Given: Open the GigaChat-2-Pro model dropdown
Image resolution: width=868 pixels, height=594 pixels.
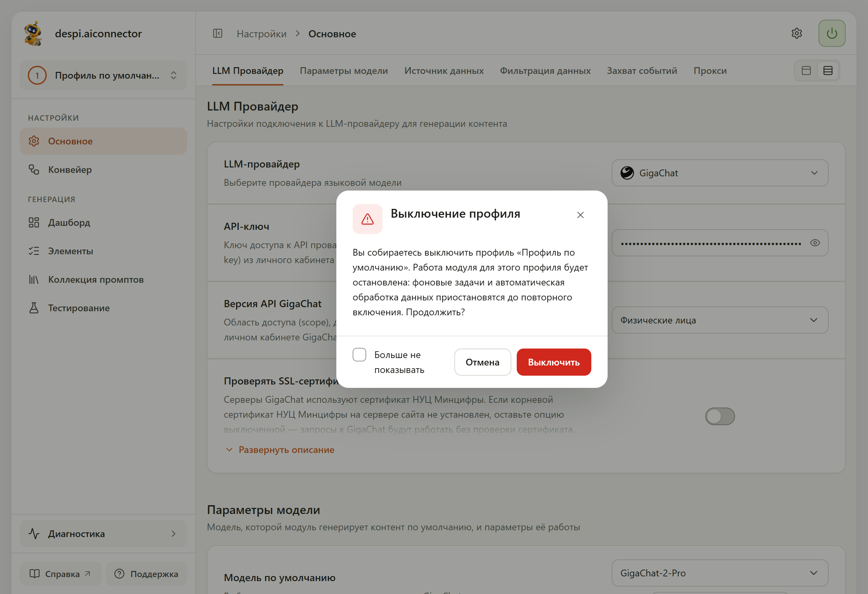Looking at the screenshot, I should pos(720,573).
